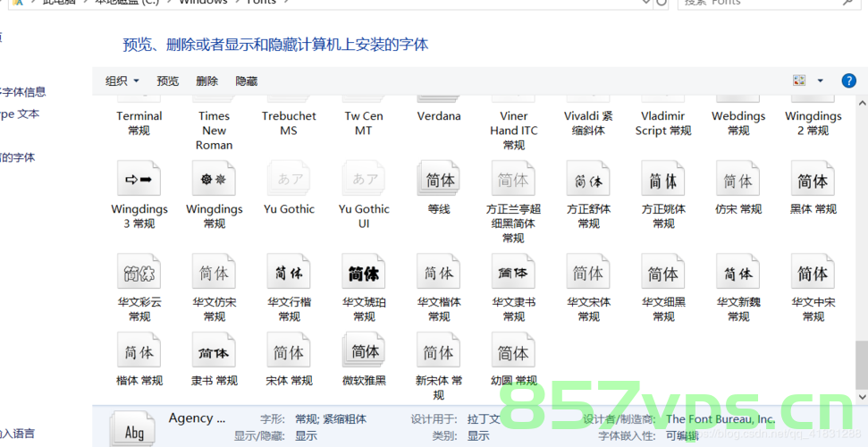Select the 宋体 常规 font icon
The width and height of the screenshot is (868, 447).
point(289,350)
